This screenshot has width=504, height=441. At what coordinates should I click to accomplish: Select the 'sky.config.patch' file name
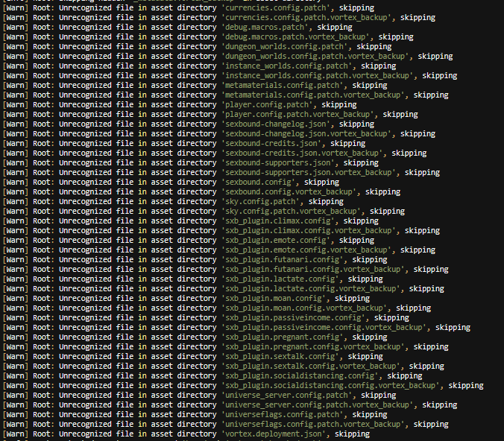(260, 201)
